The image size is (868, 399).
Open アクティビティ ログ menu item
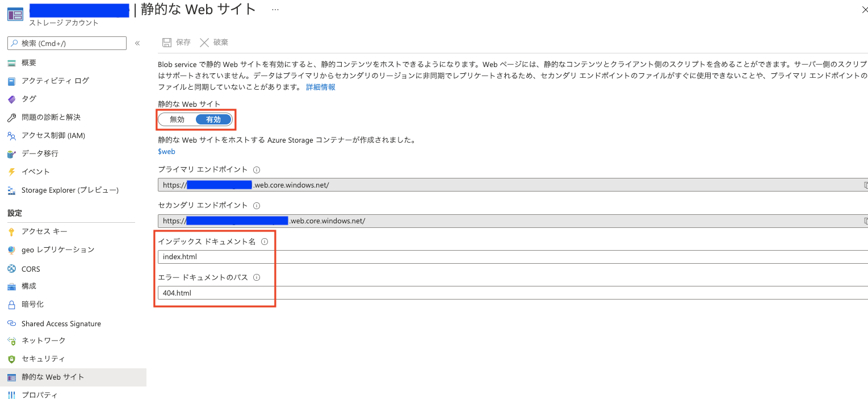(55, 81)
